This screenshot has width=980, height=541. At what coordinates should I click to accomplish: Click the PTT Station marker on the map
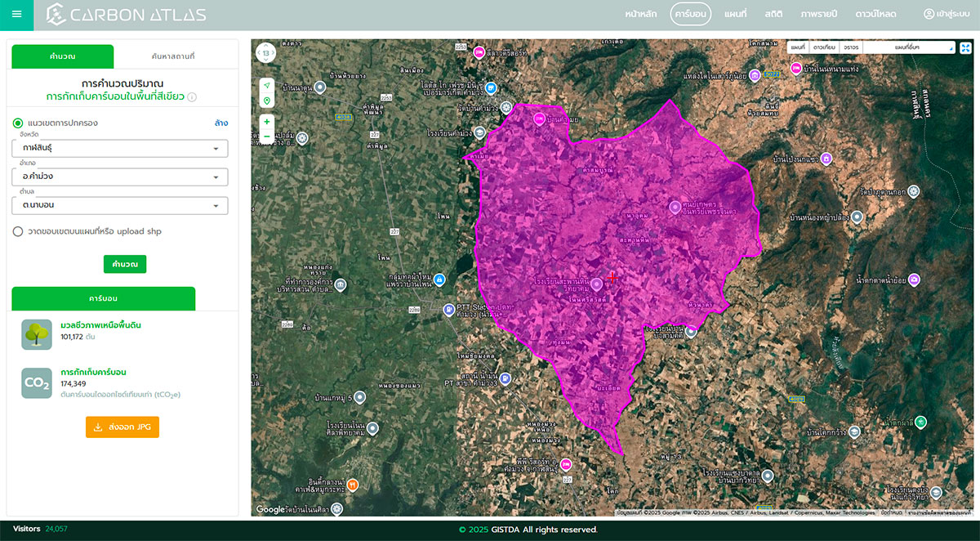point(448,310)
